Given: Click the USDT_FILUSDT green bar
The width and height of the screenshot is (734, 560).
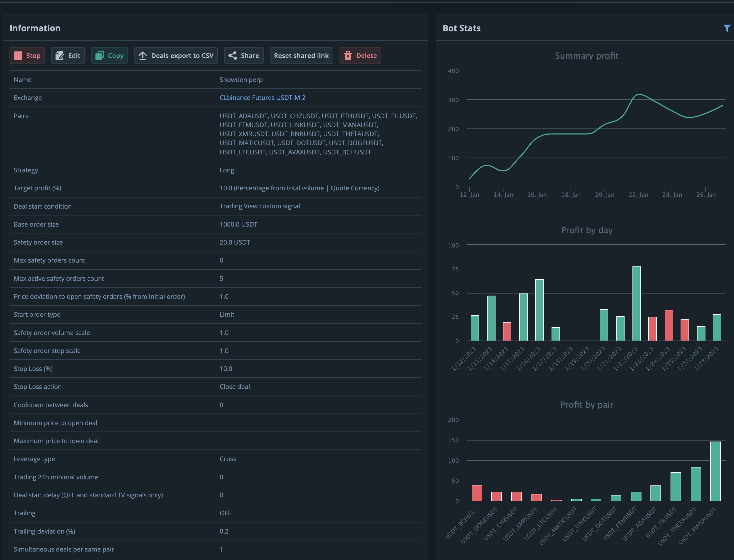Looking at the screenshot, I should 675,486.
